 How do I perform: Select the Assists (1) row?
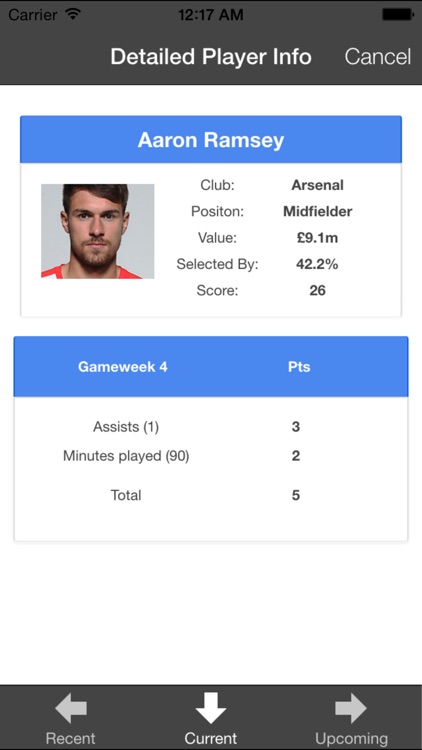pyautogui.click(x=211, y=427)
